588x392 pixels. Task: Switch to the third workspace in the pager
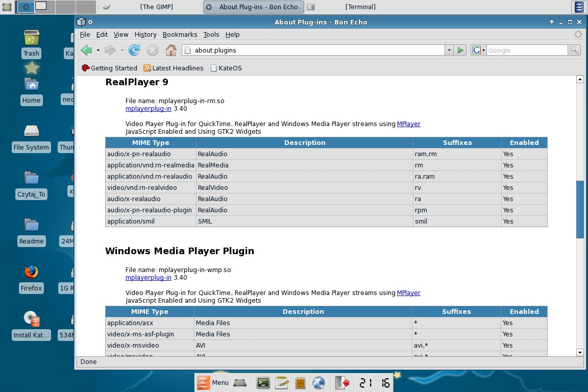tap(65, 7)
